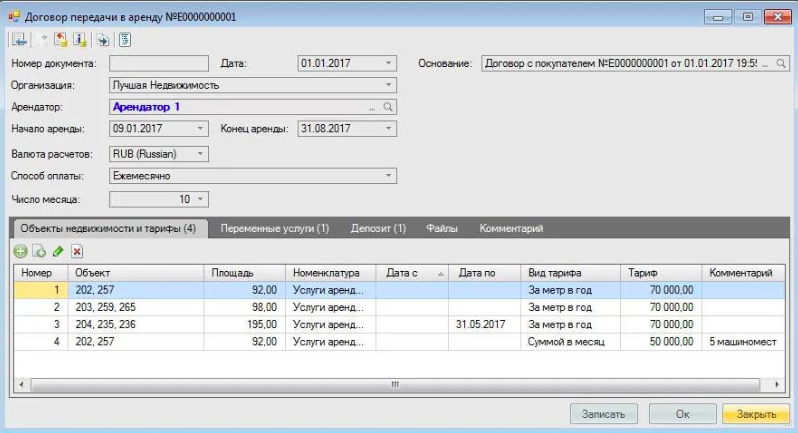Switch to the Депозит tab

(378, 228)
